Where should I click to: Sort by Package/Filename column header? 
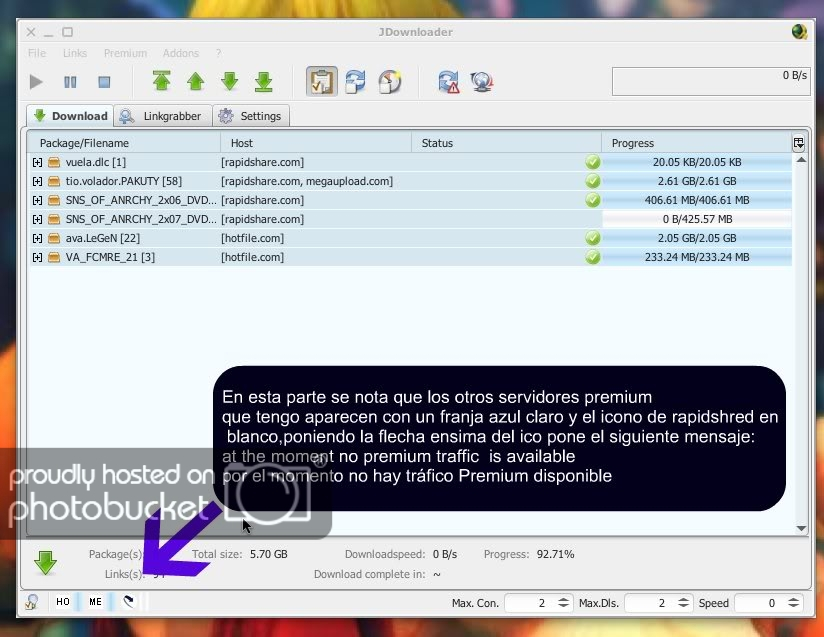[x=124, y=143]
